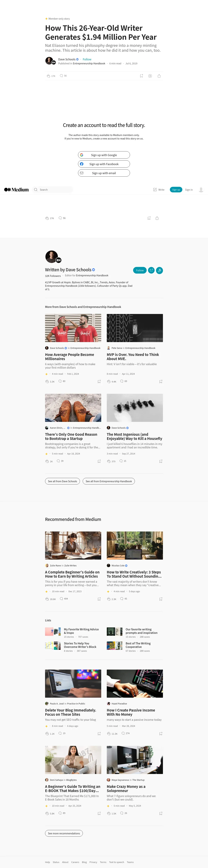The image size is (208, 868).
Task: Bookmark the MVP is Over article
Action: point(161,381)
